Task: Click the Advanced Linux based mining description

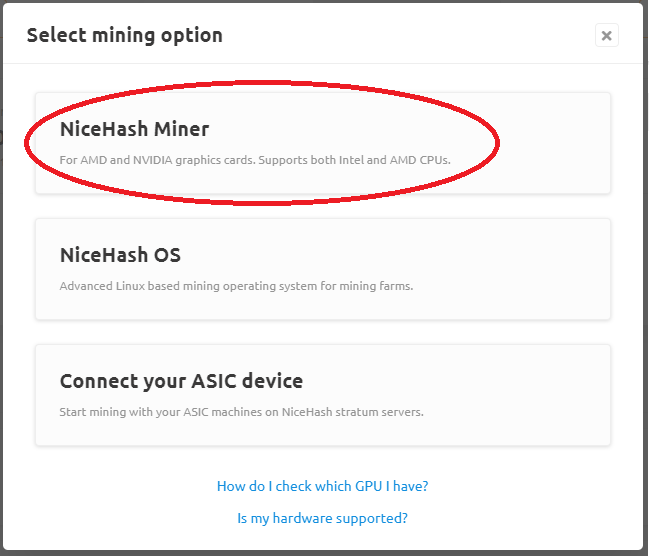Action: coord(236,286)
